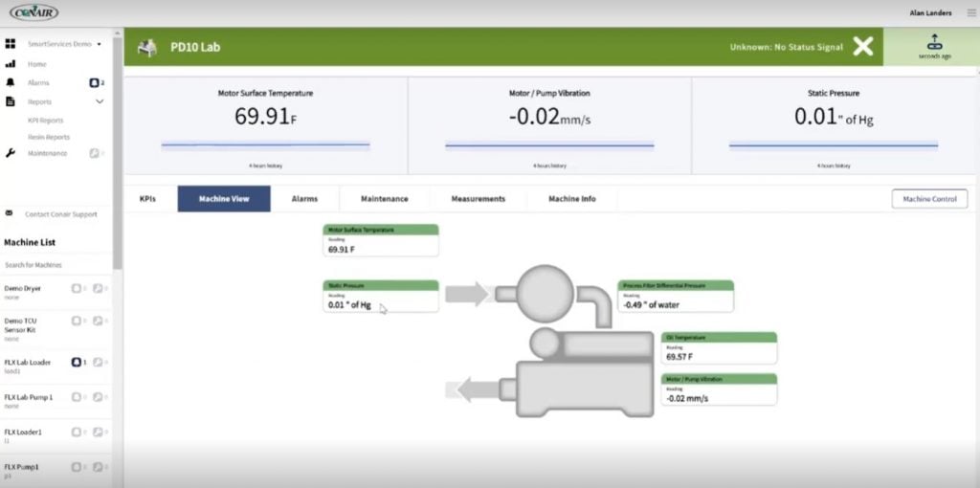Click the Motor Surface Temperature history sparkline
Viewport: 980px width, 488px height.
pos(266,145)
